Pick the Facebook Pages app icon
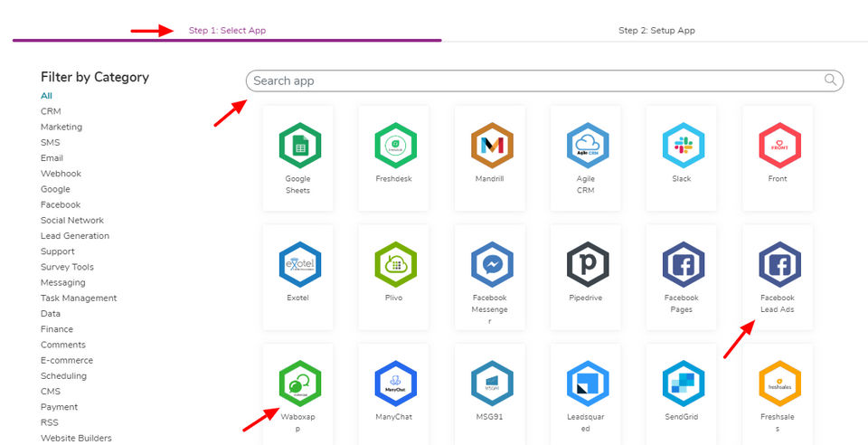The image size is (868, 445). pos(684,264)
